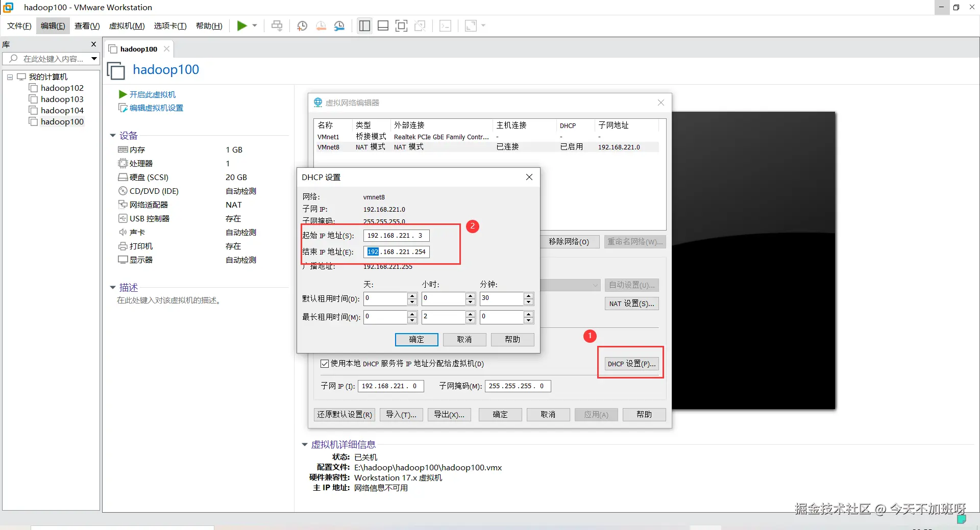
Task: Click the 声卡 device icon
Action: point(123,232)
